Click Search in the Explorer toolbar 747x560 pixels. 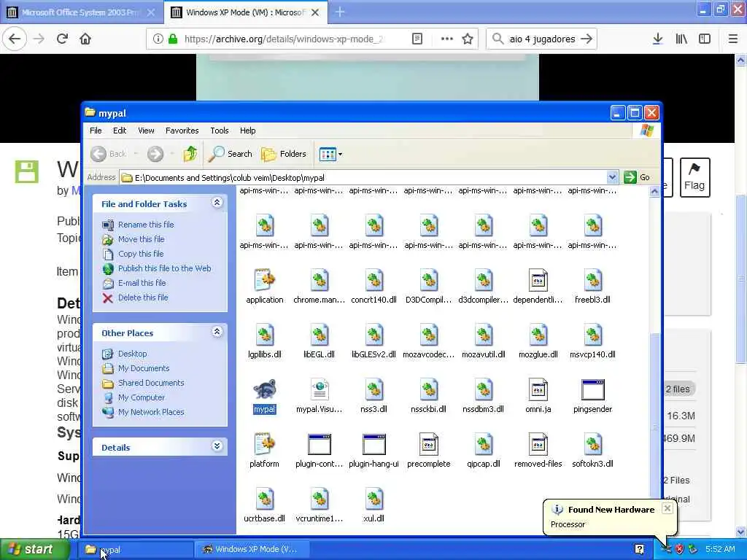231,154
